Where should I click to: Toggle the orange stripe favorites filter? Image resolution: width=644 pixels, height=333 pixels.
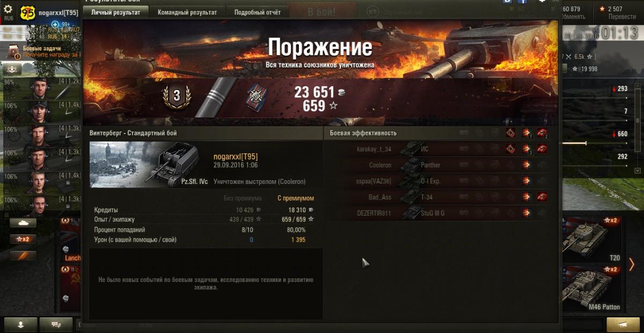23,256
